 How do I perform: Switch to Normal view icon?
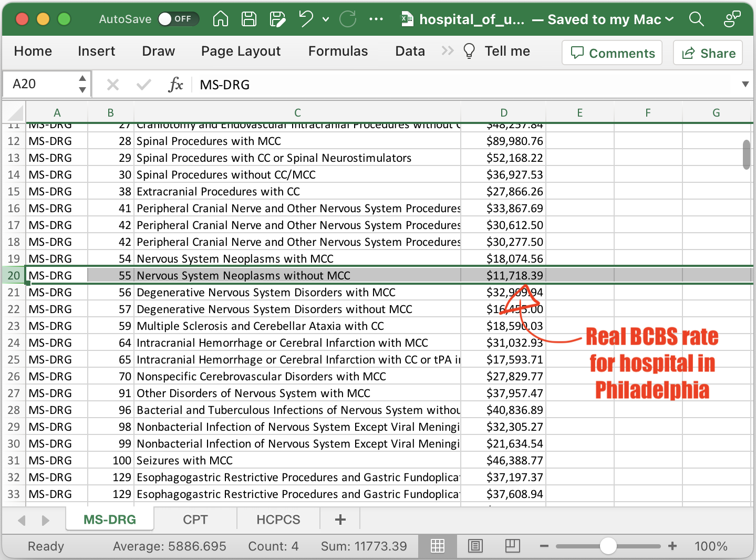(438, 546)
